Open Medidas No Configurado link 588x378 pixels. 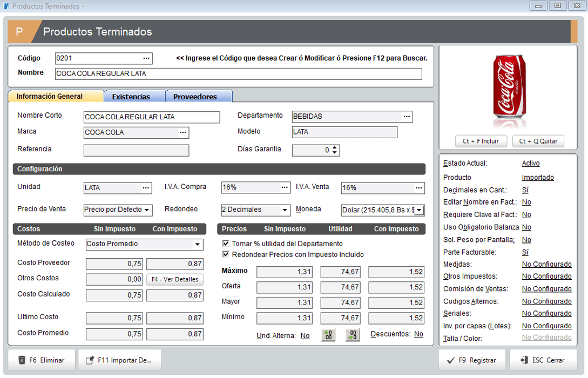click(x=547, y=265)
